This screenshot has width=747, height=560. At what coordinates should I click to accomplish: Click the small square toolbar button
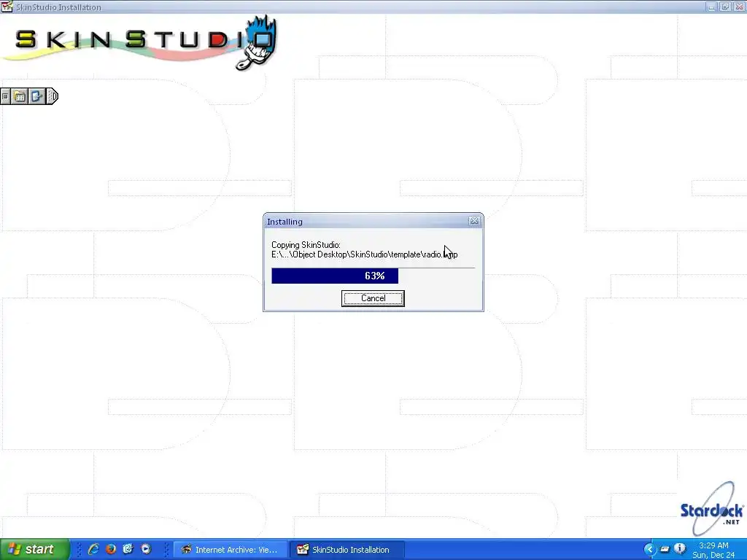[x=5, y=97]
